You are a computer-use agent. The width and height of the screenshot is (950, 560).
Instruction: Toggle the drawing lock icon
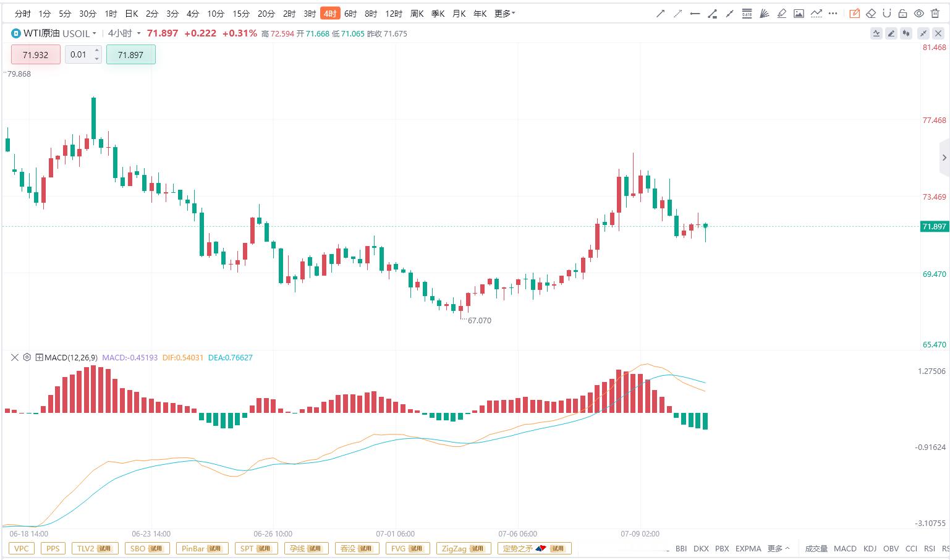click(x=902, y=14)
